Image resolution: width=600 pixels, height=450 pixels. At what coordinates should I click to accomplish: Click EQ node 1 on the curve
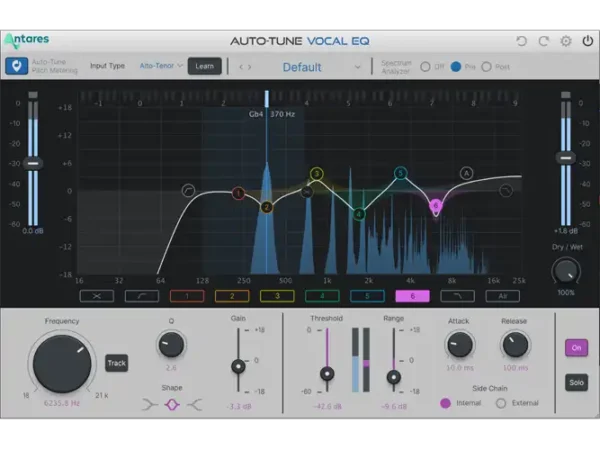click(238, 193)
